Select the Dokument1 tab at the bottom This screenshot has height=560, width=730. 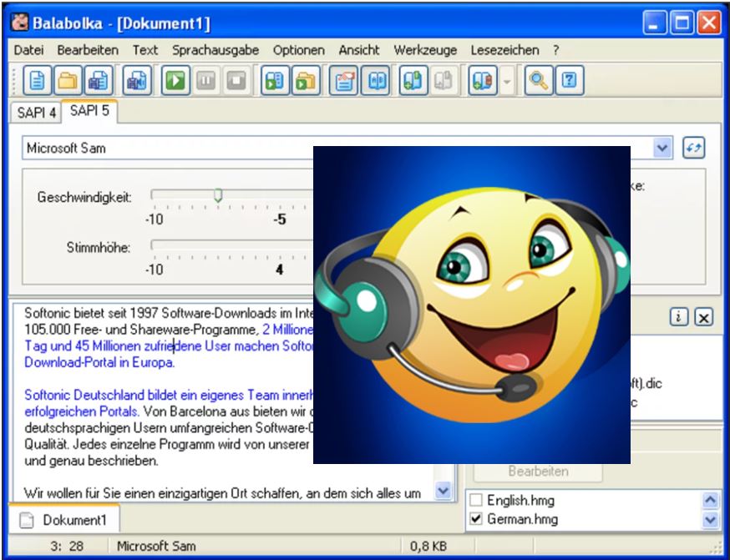coord(64,520)
